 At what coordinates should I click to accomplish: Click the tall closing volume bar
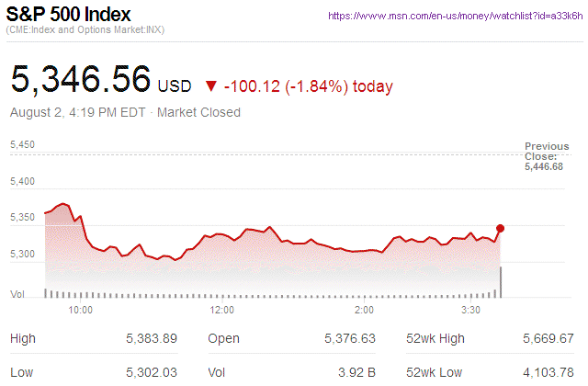(x=501, y=282)
